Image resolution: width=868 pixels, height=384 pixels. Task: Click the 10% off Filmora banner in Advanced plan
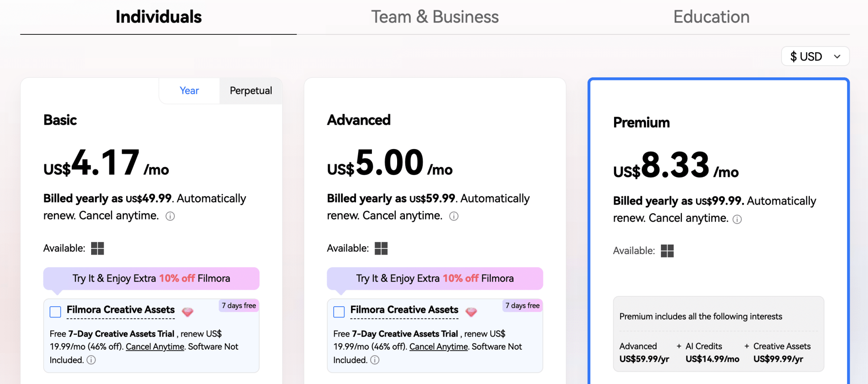[x=435, y=278]
